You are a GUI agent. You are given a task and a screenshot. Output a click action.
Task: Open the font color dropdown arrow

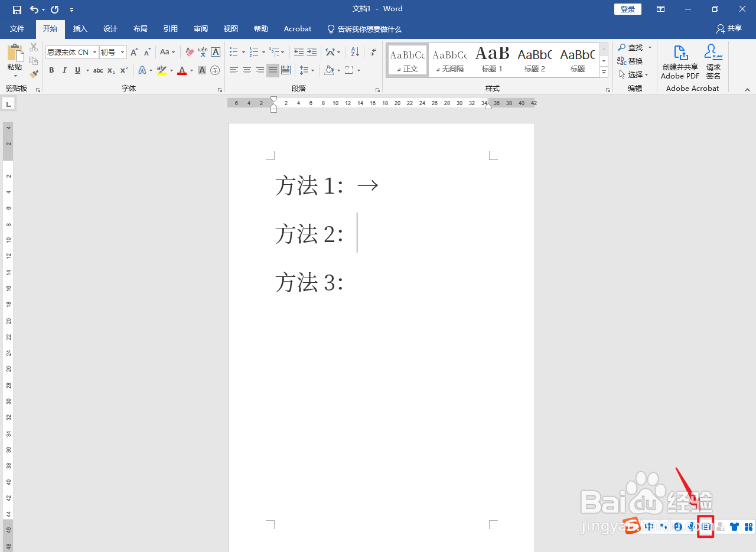191,71
